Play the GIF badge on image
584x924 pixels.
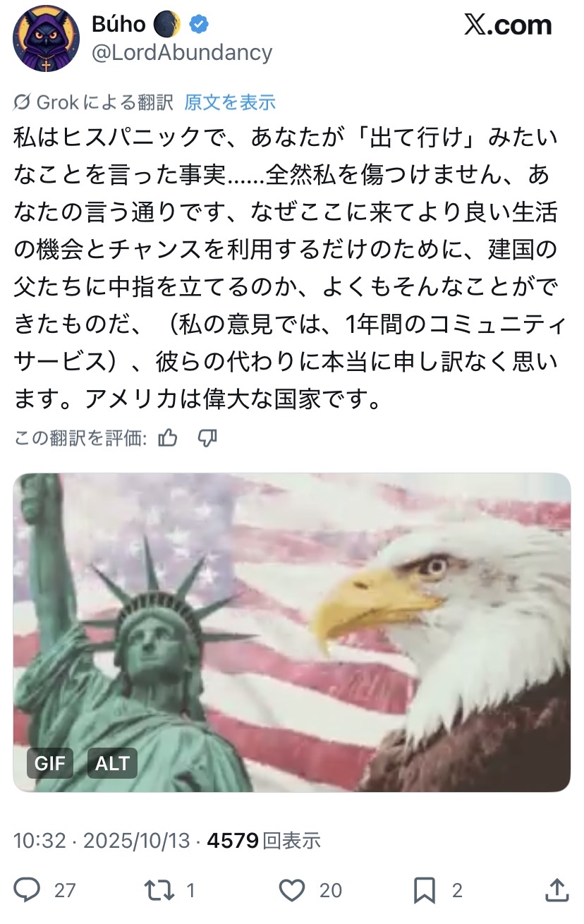(x=50, y=763)
